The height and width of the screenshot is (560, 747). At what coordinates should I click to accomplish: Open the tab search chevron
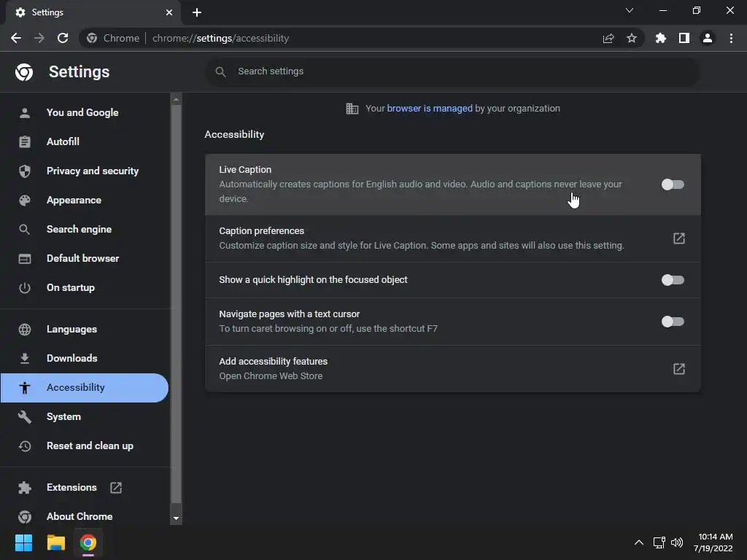(x=630, y=10)
